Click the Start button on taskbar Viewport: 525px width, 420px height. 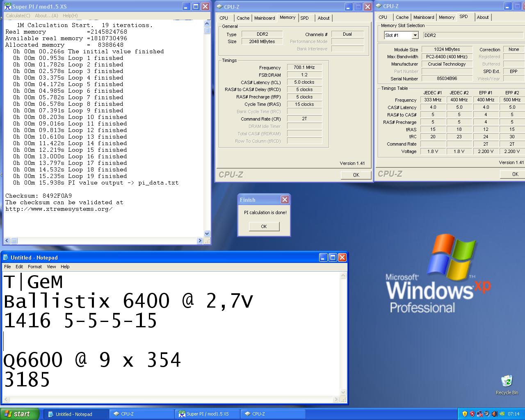[x=20, y=414]
